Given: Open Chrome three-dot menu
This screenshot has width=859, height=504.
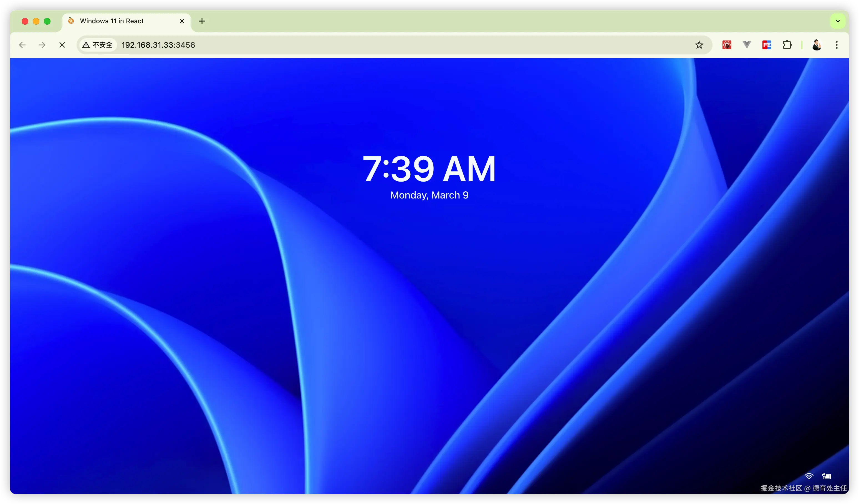Looking at the screenshot, I should point(837,45).
